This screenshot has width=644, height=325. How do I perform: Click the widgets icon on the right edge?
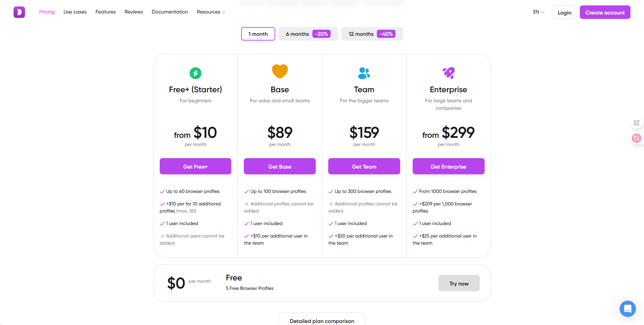[636, 123]
